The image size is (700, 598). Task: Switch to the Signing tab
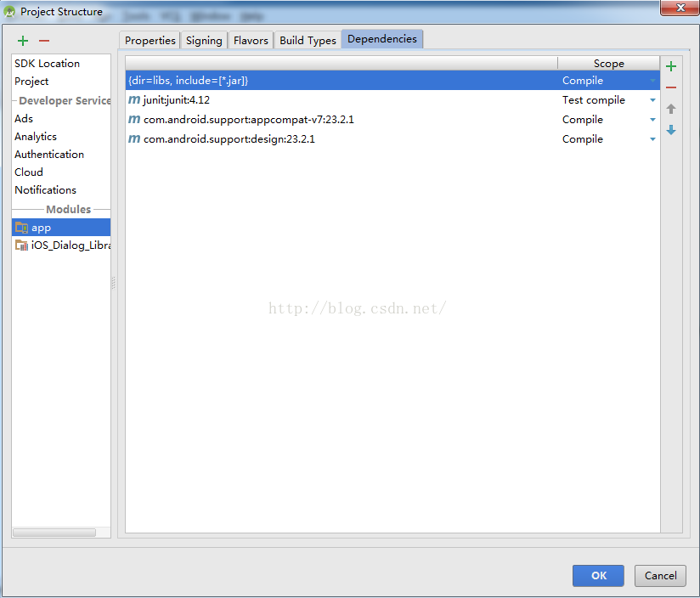(x=204, y=40)
